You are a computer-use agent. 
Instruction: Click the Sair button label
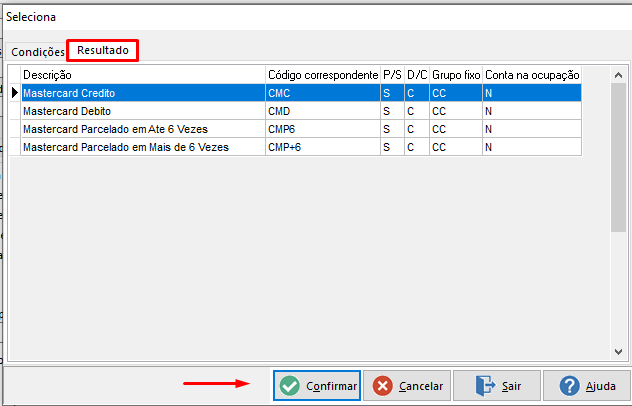click(511, 386)
